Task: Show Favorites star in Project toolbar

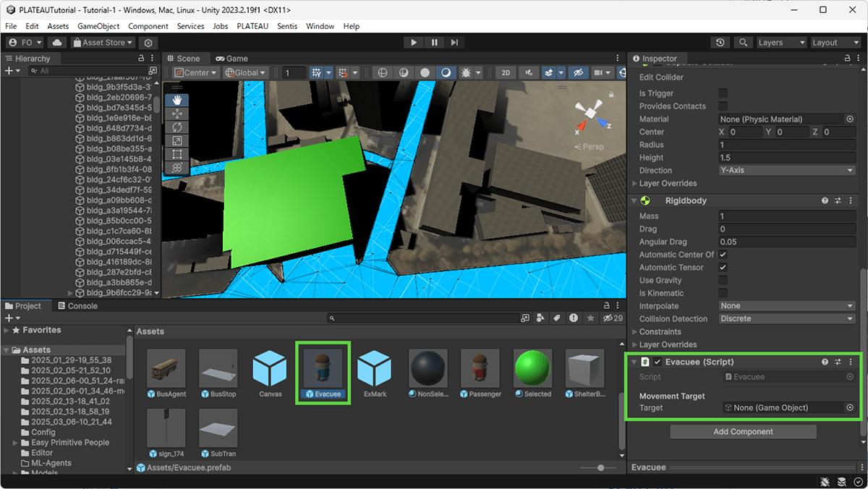Action: tap(591, 318)
